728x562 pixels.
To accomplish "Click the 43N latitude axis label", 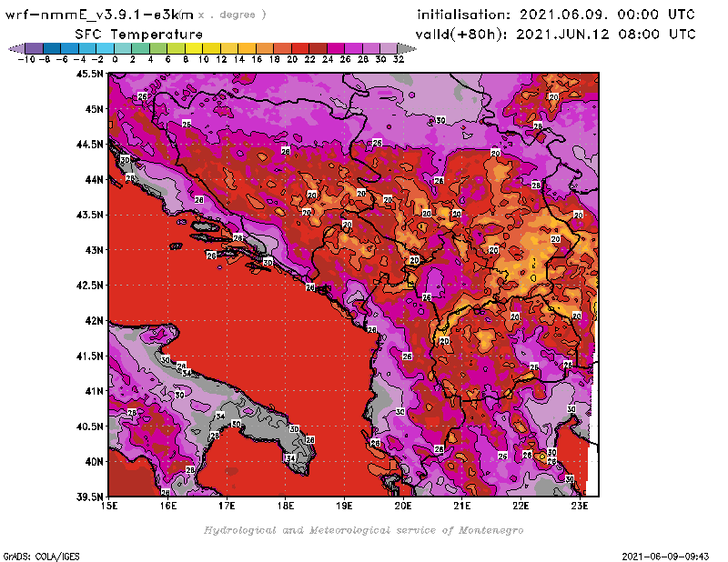I will click(x=94, y=250).
